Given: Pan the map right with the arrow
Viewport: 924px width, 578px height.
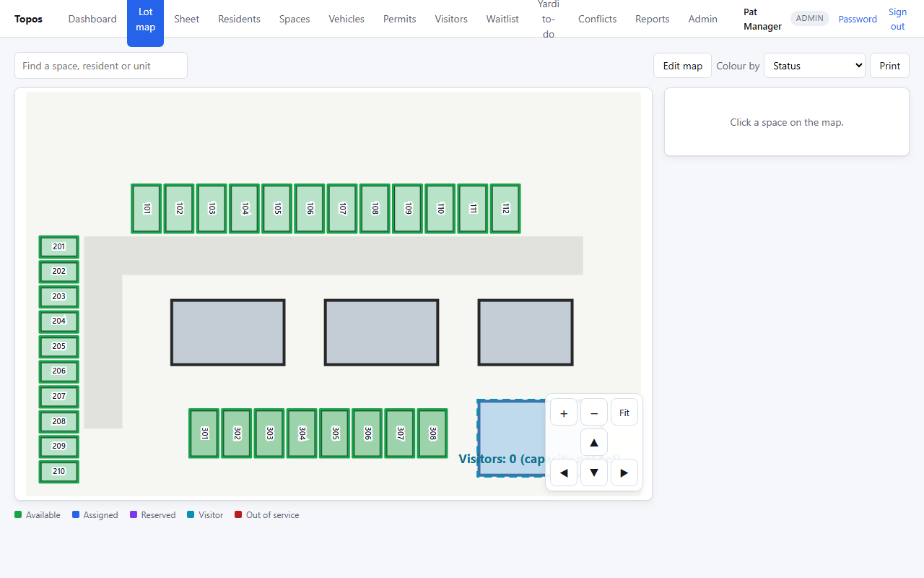Looking at the screenshot, I should [x=624, y=473].
